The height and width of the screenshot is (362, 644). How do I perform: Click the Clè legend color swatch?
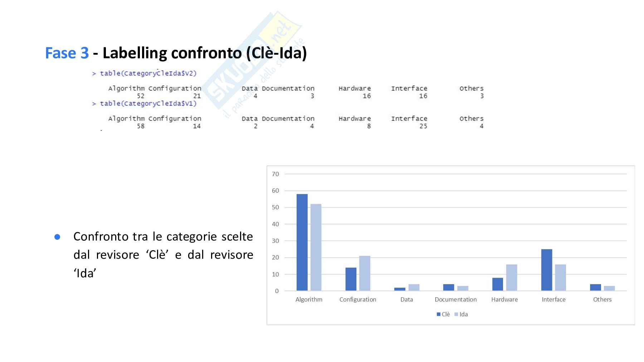438,314
